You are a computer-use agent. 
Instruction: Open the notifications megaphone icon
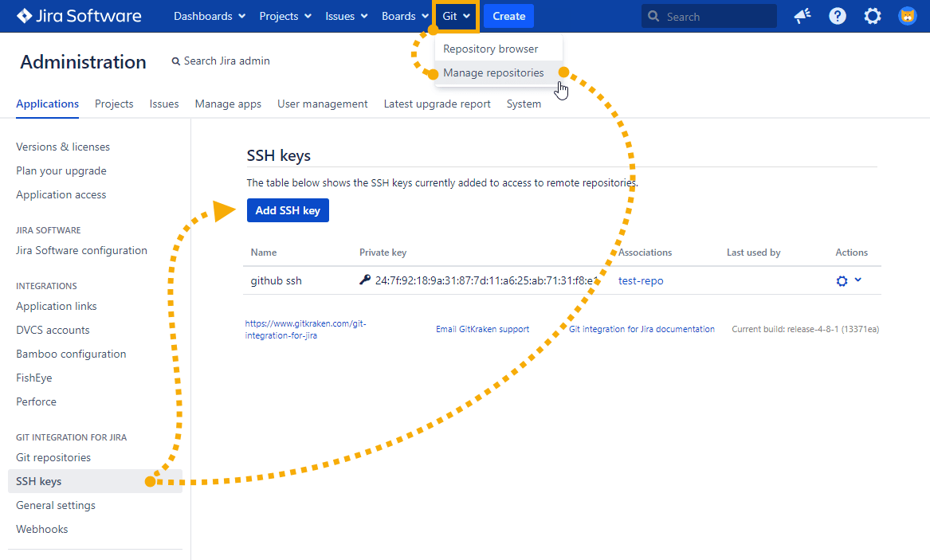point(802,16)
